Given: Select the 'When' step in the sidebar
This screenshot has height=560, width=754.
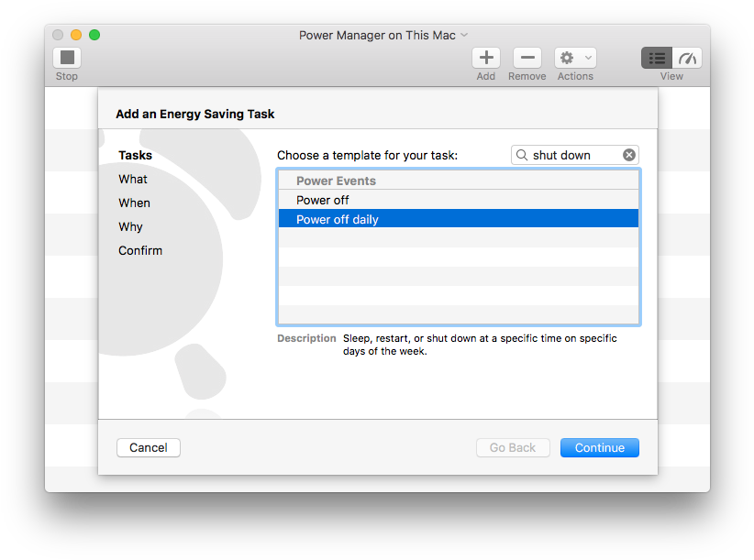Looking at the screenshot, I should click(x=134, y=203).
